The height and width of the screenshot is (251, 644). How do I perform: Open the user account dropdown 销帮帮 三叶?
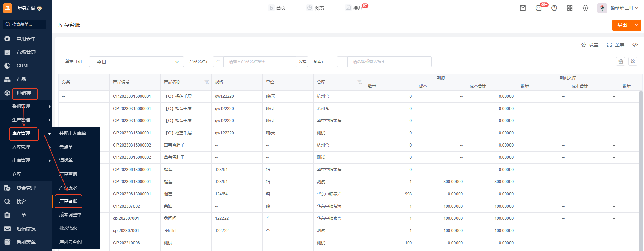pyautogui.click(x=624, y=8)
